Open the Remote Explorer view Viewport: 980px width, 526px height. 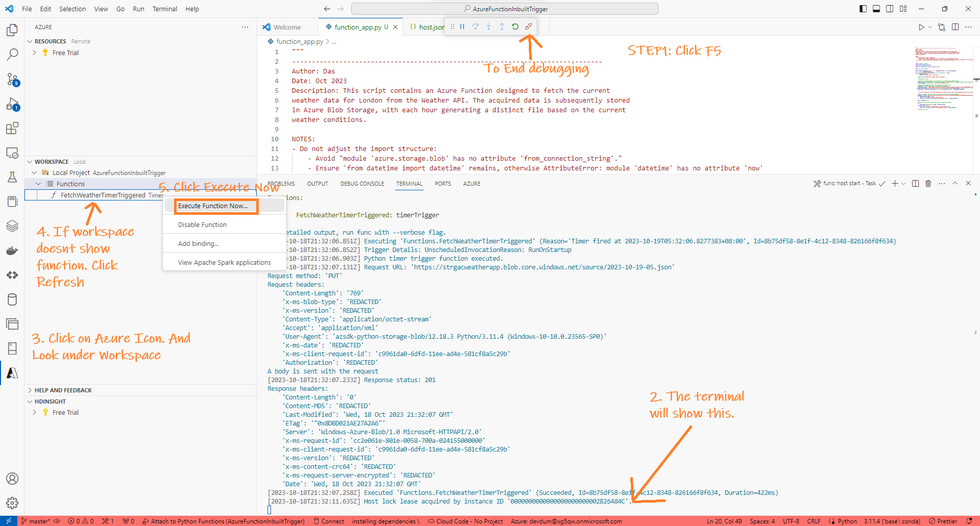tap(12, 153)
